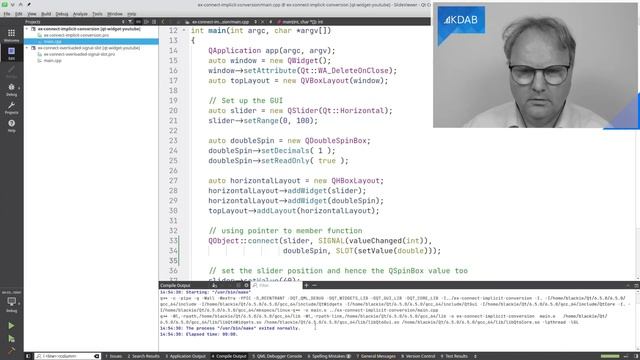Image resolution: width=640 pixels, height=360 pixels.
Task: Fold the main function at line 12
Action: (184, 31)
